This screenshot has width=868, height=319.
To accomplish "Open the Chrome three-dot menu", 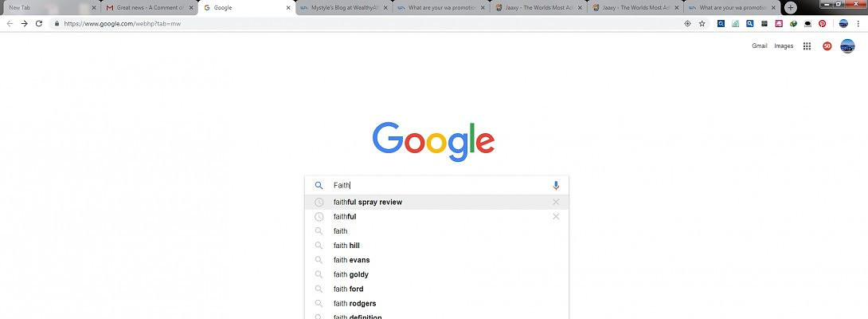I will [x=858, y=24].
